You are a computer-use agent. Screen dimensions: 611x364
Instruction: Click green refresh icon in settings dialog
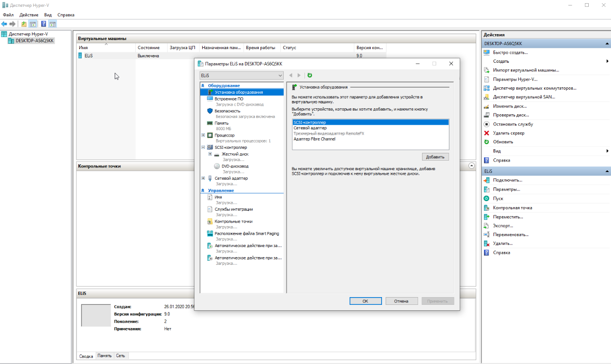[x=310, y=75]
